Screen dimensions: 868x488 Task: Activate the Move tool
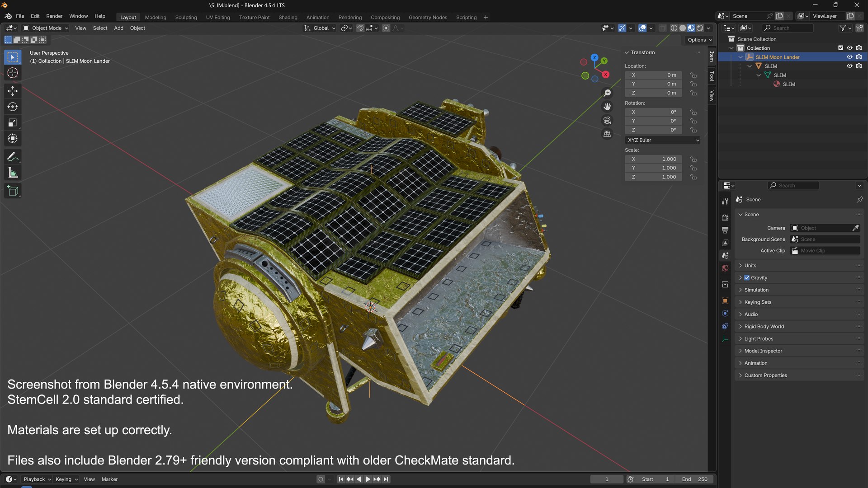[13, 91]
